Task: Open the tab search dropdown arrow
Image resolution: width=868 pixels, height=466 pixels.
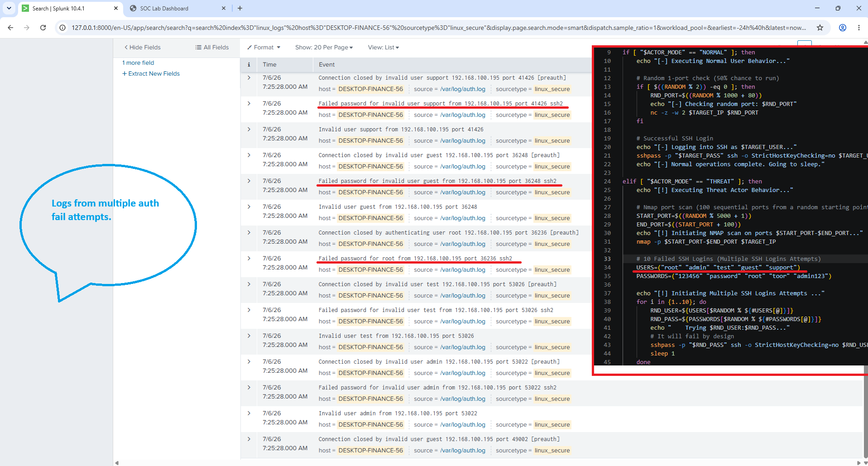Action: point(9,8)
